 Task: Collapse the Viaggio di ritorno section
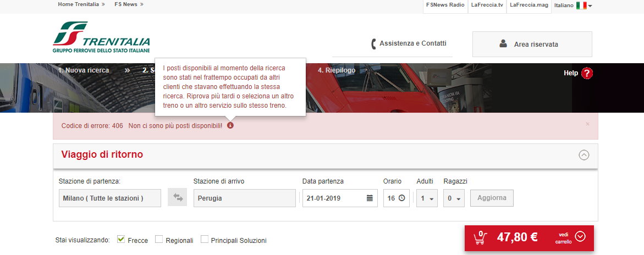click(584, 155)
